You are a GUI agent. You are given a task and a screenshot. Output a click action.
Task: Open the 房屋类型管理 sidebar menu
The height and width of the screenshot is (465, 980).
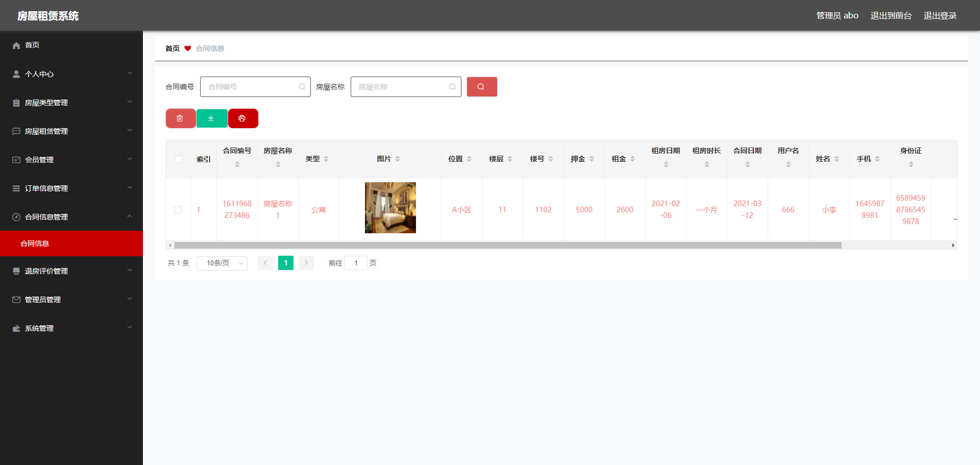click(x=71, y=103)
